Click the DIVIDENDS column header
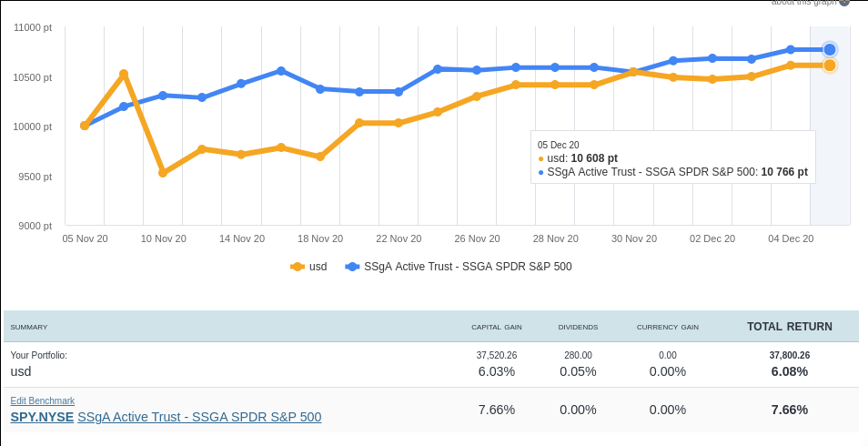868x446 pixels. click(x=578, y=327)
